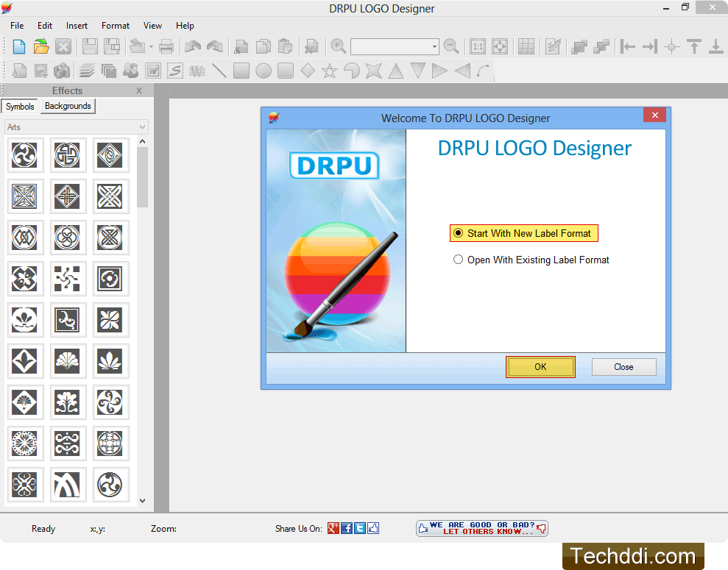Open the Edit menu

(45, 26)
